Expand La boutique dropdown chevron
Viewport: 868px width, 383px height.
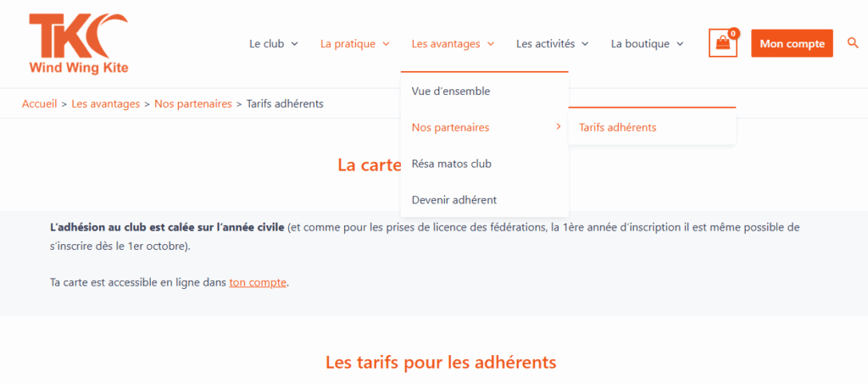point(681,44)
